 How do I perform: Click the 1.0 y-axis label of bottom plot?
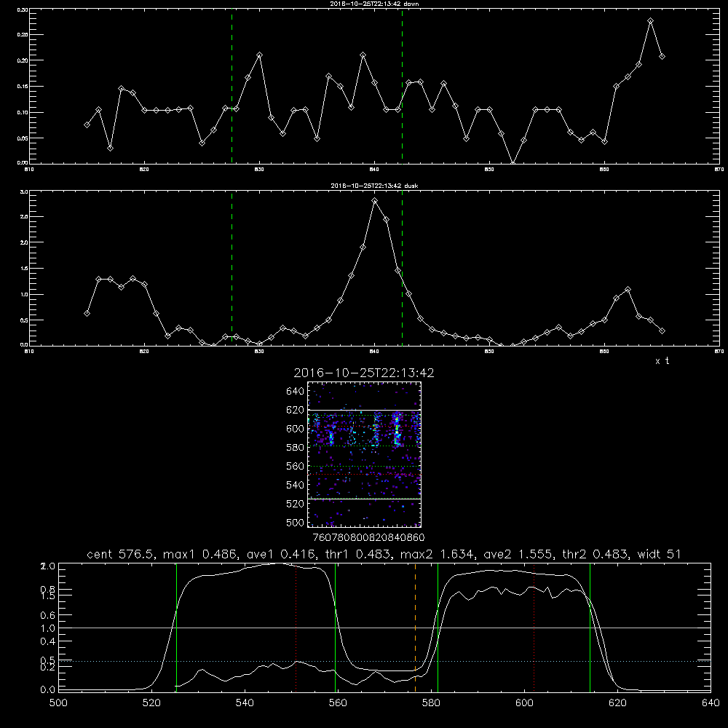click(48, 629)
